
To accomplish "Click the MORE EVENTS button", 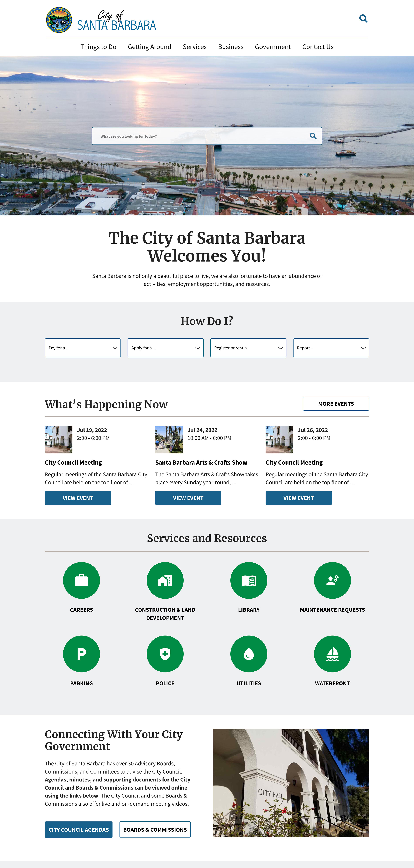I will [x=336, y=404].
